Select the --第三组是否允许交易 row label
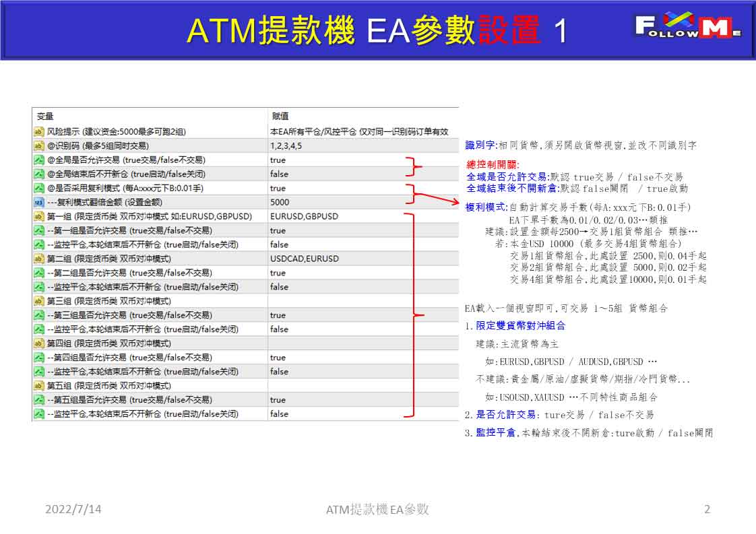This screenshot has width=756, height=534. [129, 315]
